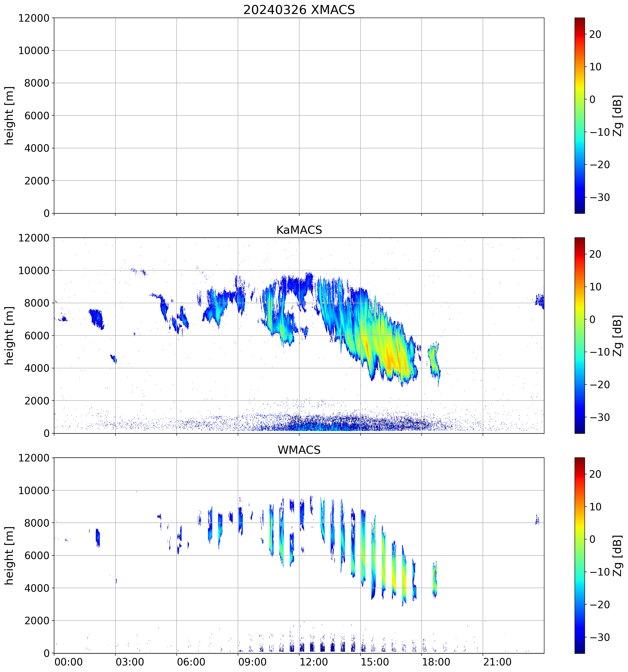Click the KaMACS subplot title

299,230
